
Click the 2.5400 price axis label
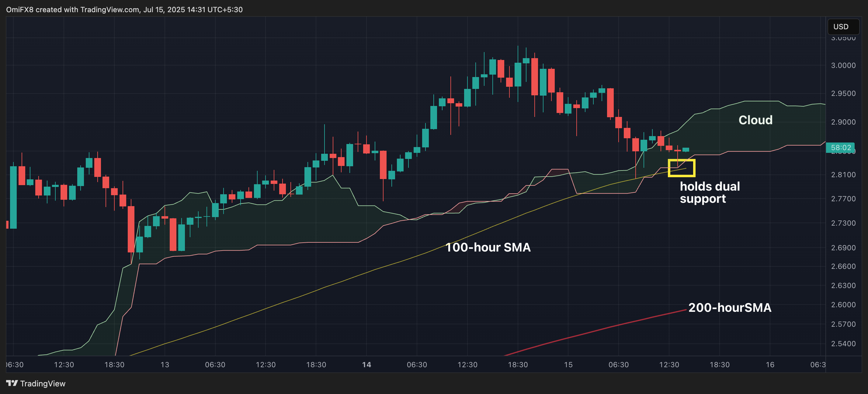click(843, 344)
